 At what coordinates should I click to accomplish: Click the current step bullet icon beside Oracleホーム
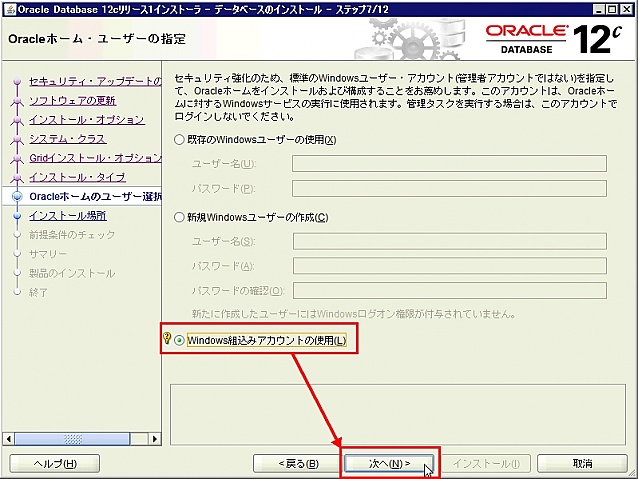pyautogui.click(x=17, y=197)
